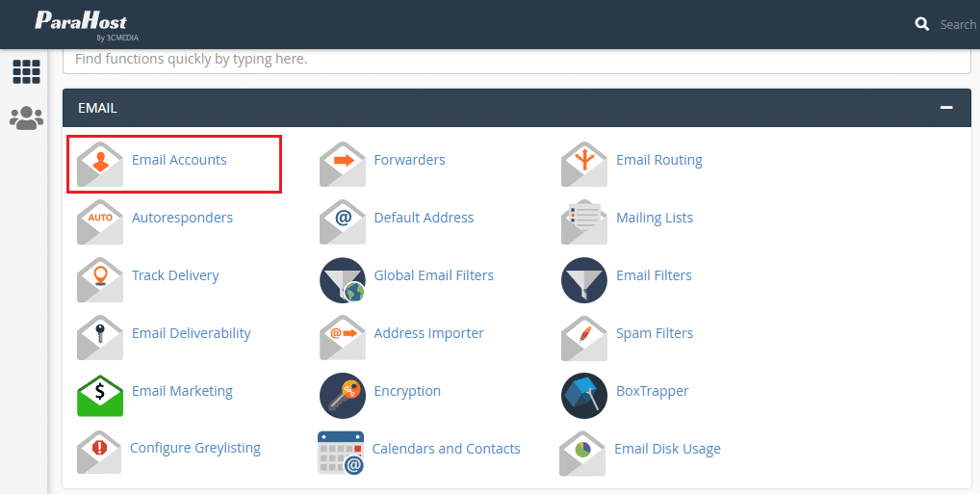Open Spam Filters settings link
980x494 pixels.
[x=654, y=333]
